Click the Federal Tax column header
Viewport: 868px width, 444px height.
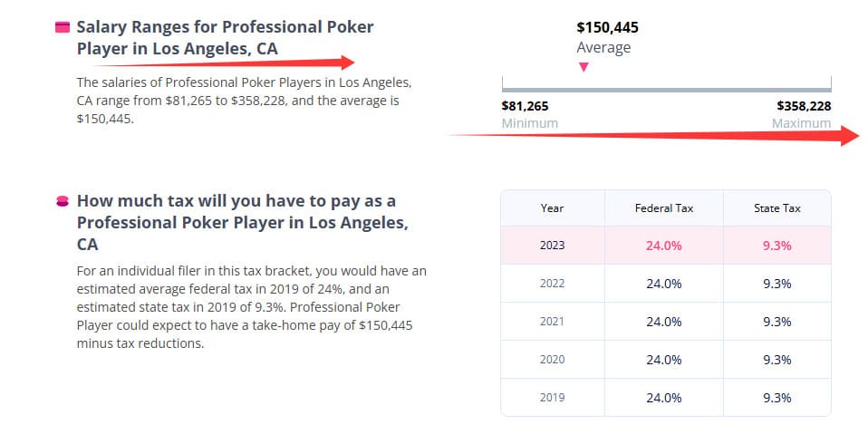click(x=663, y=208)
